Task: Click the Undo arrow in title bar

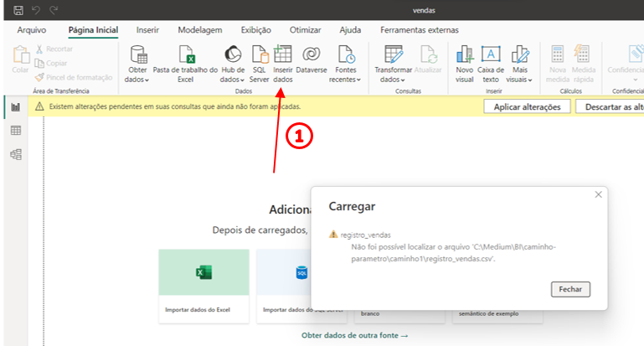Action: pyautogui.click(x=36, y=10)
